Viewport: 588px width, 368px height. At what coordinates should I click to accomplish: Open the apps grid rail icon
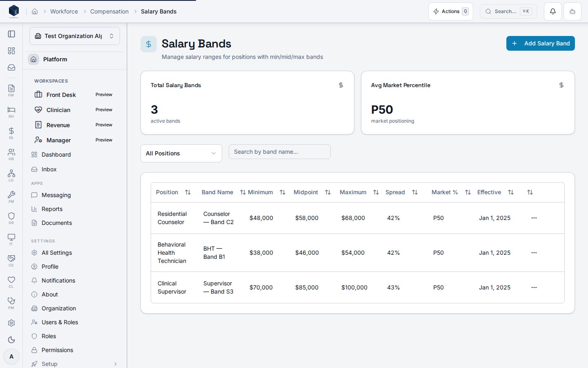11,51
